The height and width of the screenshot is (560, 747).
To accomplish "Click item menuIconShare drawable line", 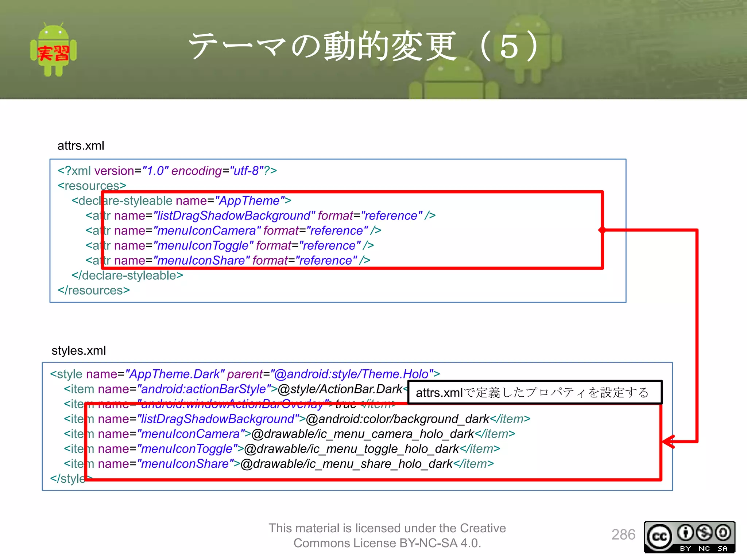I will pos(279,464).
